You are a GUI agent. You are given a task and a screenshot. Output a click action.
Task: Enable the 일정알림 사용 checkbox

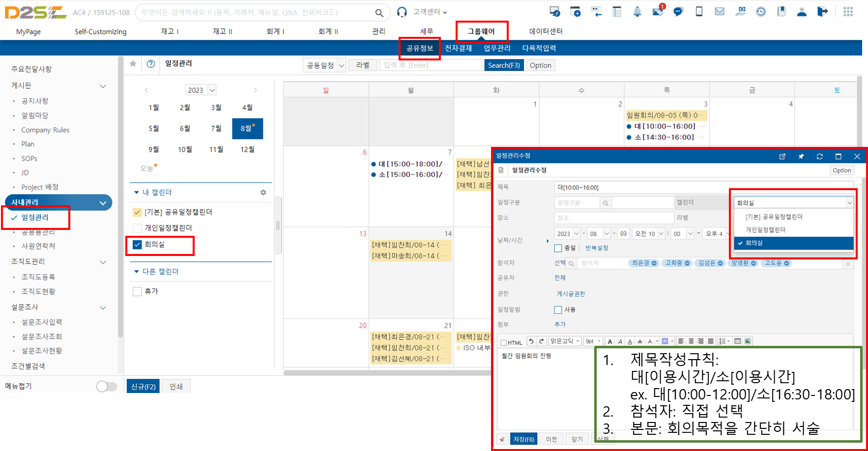558,310
